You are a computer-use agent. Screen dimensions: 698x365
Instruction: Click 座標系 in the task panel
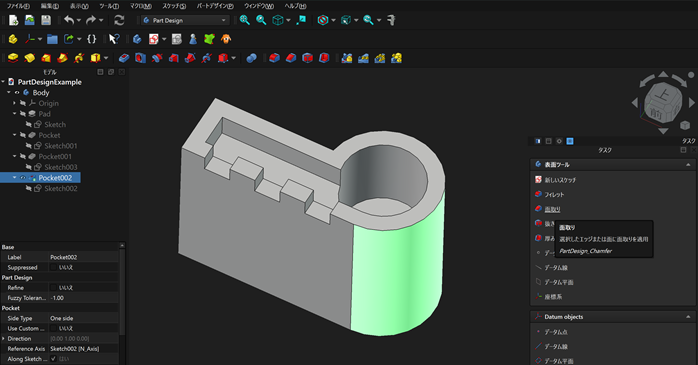[553, 297]
